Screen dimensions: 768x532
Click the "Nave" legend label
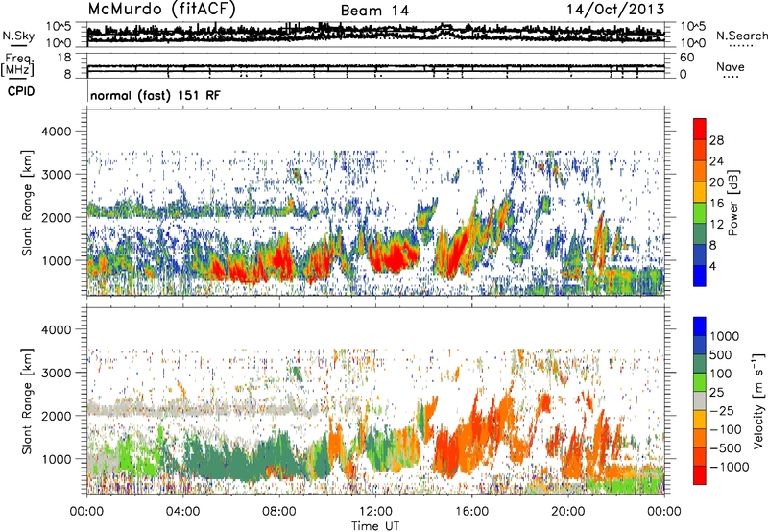point(731,66)
